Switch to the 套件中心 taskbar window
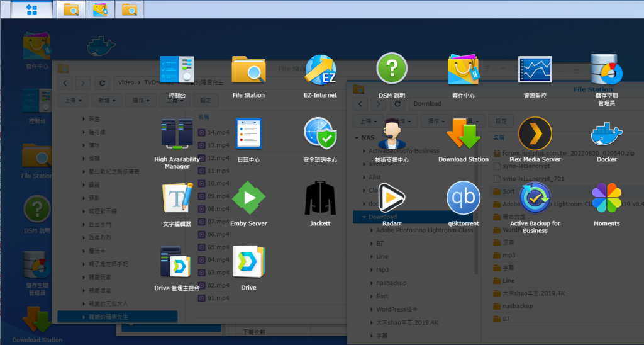The width and height of the screenshot is (644, 345). click(100, 9)
